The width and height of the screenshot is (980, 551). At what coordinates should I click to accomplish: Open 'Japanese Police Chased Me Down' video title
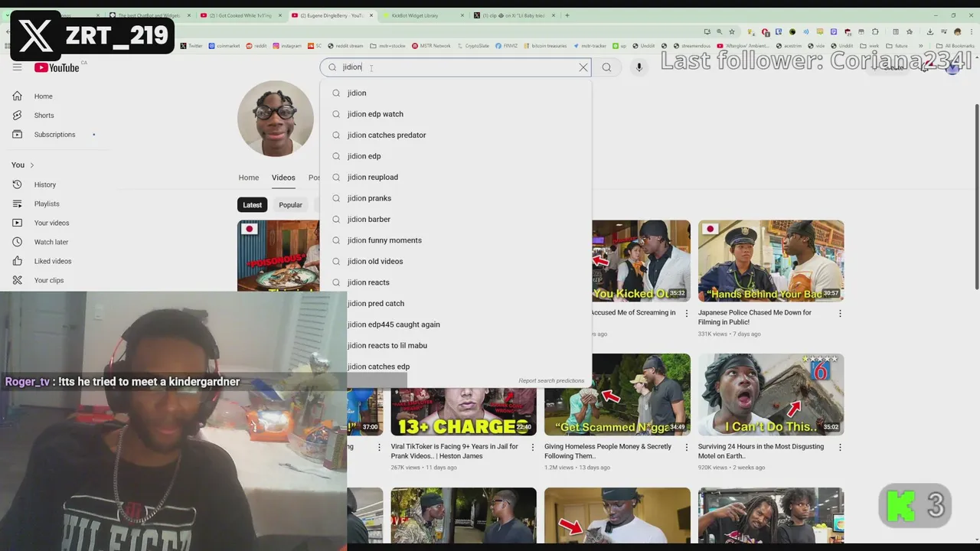coord(754,318)
